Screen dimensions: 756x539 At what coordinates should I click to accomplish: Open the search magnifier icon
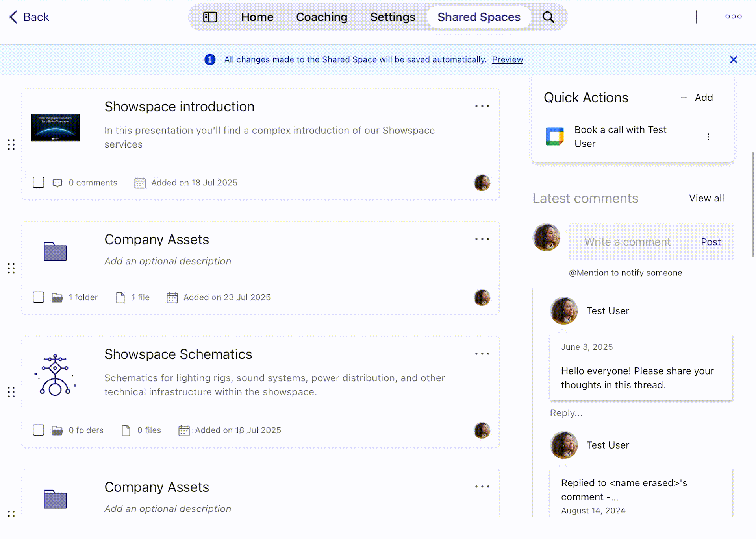coord(548,17)
